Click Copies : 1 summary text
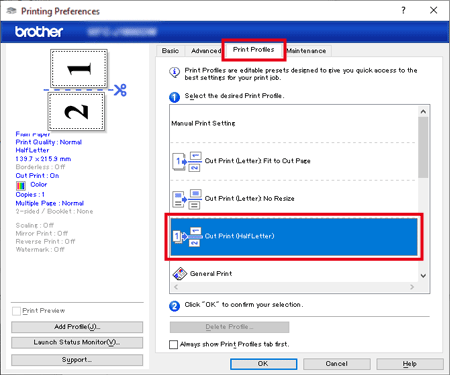Screen dimensions: 450x375 point(30,195)
